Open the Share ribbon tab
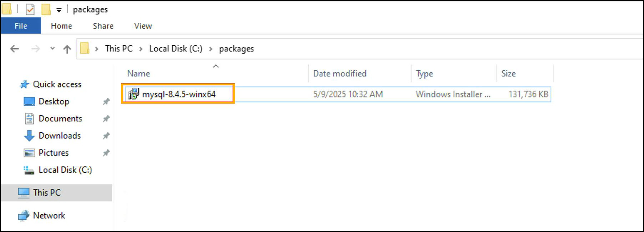Image resolution: width=644 pixels, height=232 pixels. [x=103, y=26]
